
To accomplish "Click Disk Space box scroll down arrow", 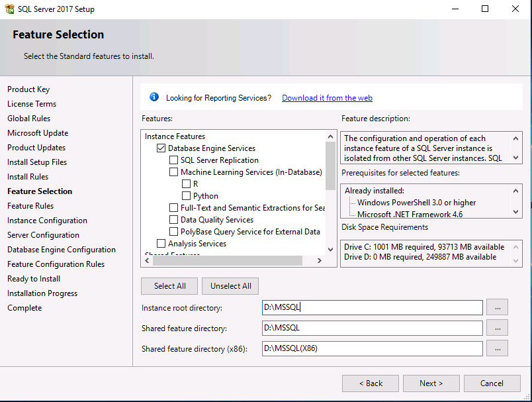I will 515,261.
